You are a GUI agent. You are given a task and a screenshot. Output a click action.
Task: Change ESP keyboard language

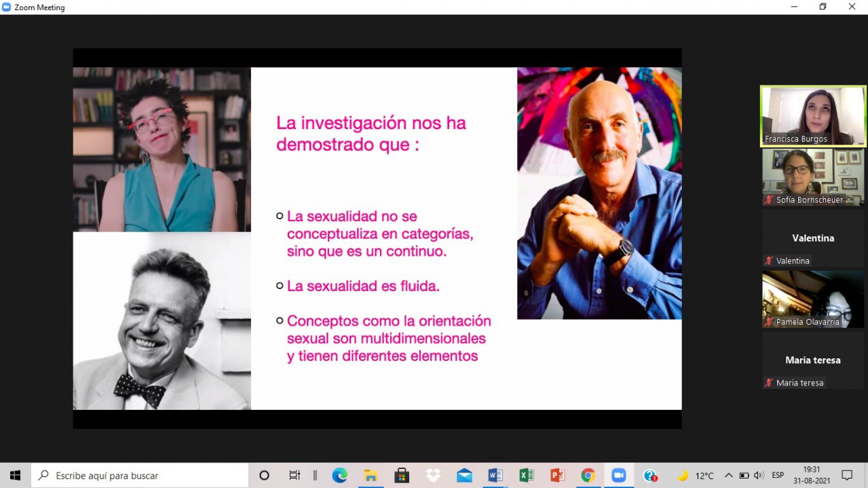pos(778,475)
